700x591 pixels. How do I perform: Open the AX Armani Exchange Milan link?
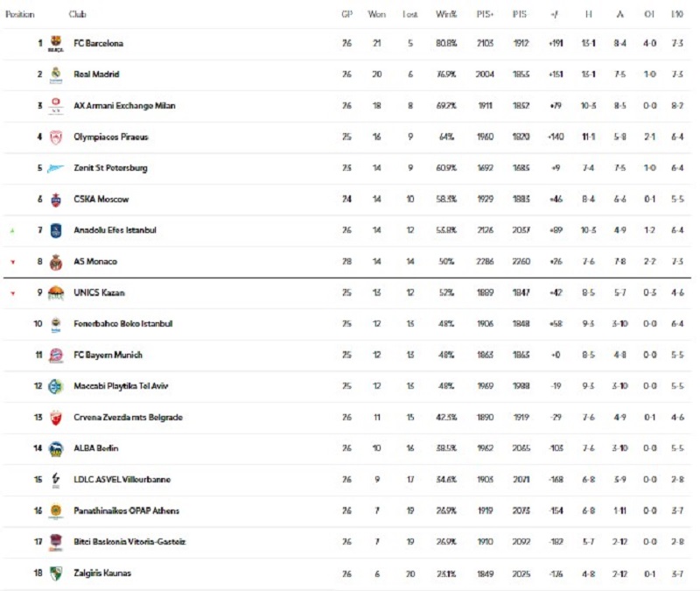125,106
